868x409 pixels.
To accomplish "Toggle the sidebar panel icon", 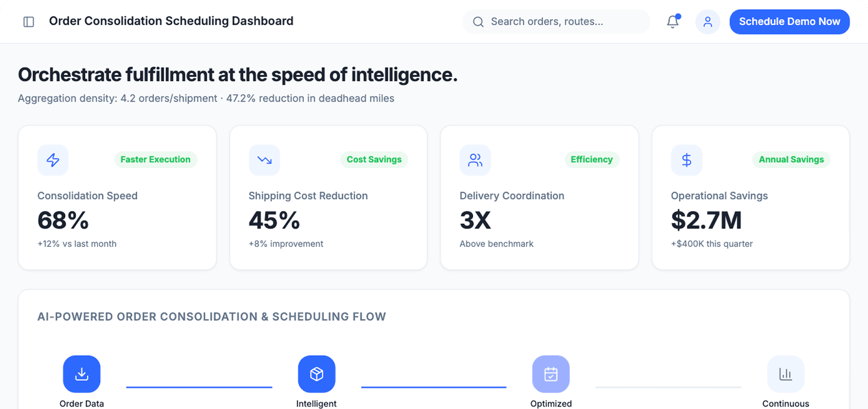I will 28,21.
